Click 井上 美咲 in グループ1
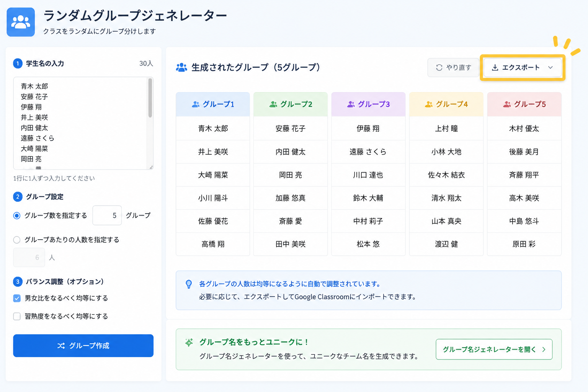 point(213,152)
